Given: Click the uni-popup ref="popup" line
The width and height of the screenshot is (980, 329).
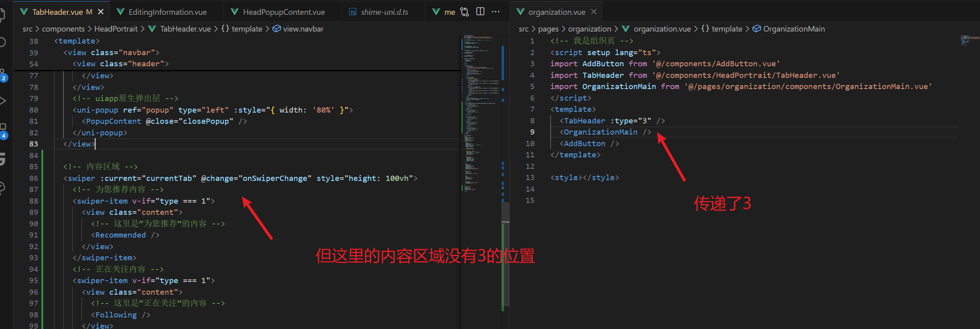Looking at the screenshot, I should coord(213,110).
